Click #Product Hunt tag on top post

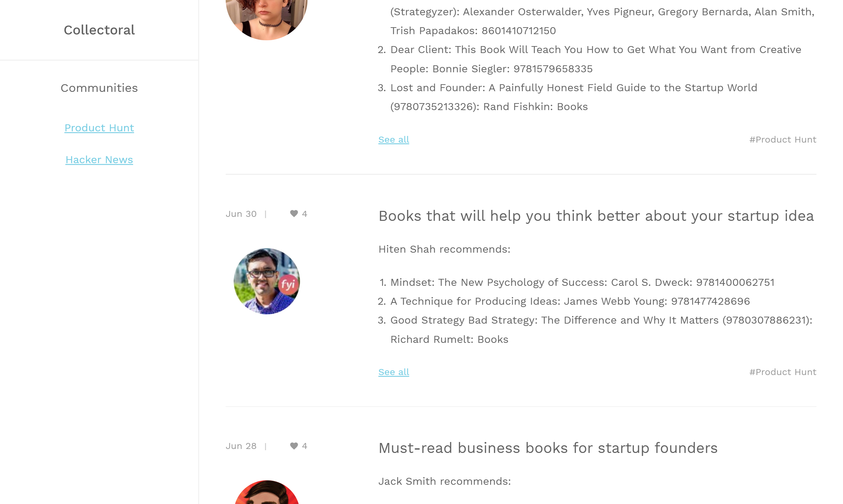pyautogui.click(x=783, y=140)
